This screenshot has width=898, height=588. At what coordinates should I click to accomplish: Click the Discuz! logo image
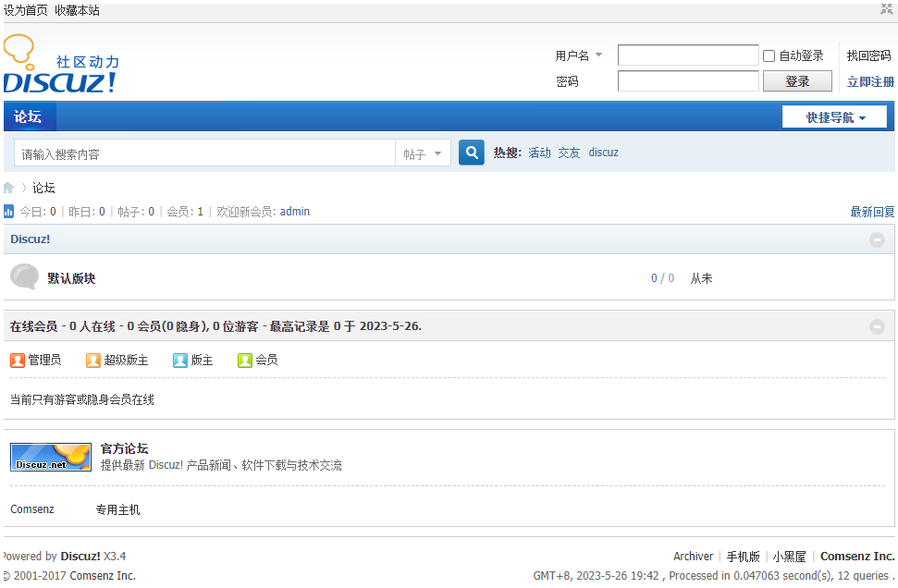coord(61,64)
